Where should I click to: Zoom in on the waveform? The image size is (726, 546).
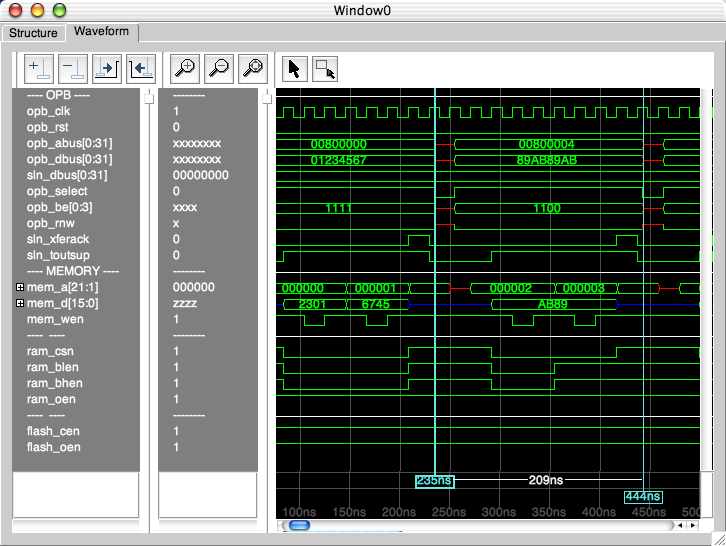click(186, 68)
